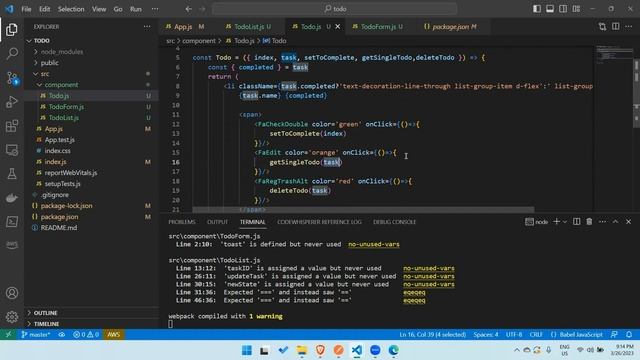Open TodoList.js in the explorer tree
The height and width of the screenshot is (360, 640).
click(x=64, y=118)
